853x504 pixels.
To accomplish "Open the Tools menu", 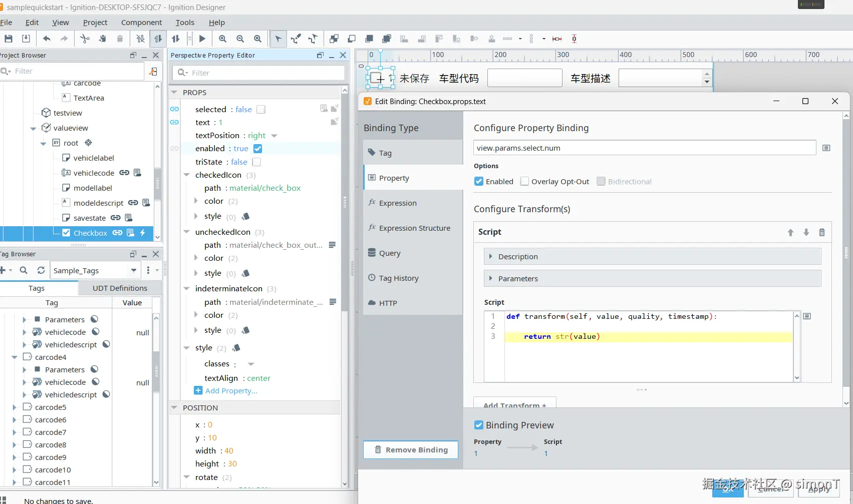I will [185, 23].
